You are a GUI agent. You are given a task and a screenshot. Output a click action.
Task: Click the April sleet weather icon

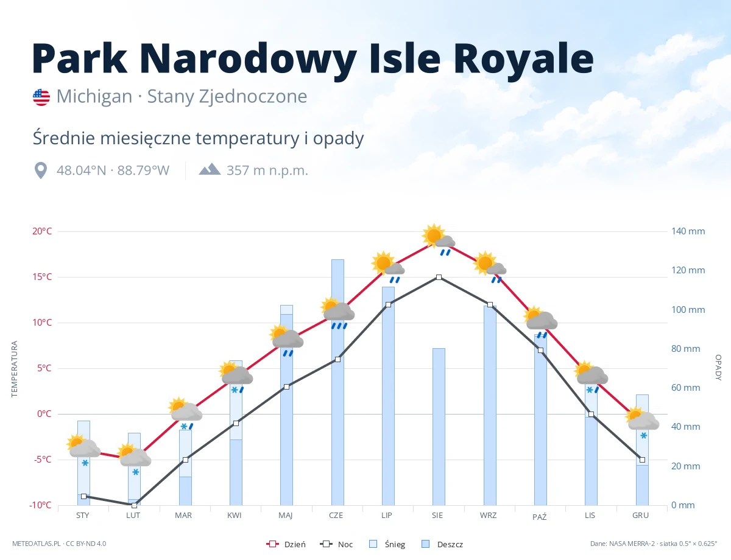click(236, 377)
